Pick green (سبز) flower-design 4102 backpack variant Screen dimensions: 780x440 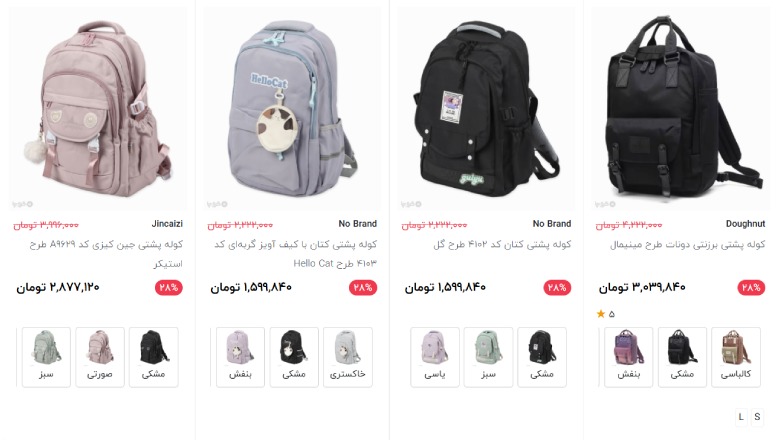(x=488, y=357)
